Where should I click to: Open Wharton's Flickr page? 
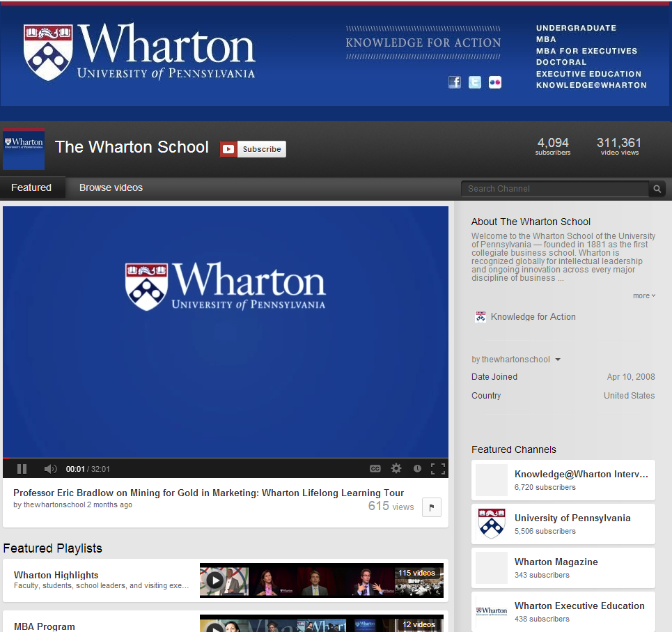[x=495, y=82]
